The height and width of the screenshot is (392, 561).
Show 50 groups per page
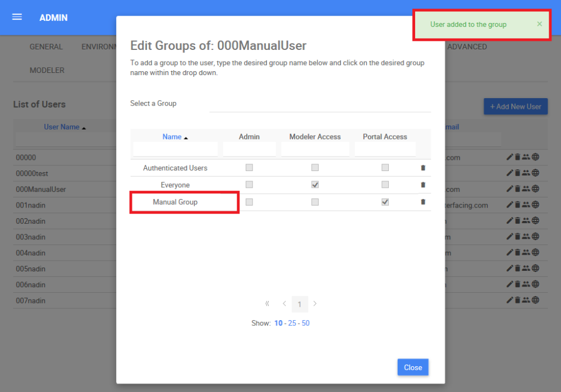tap(306, 324)
